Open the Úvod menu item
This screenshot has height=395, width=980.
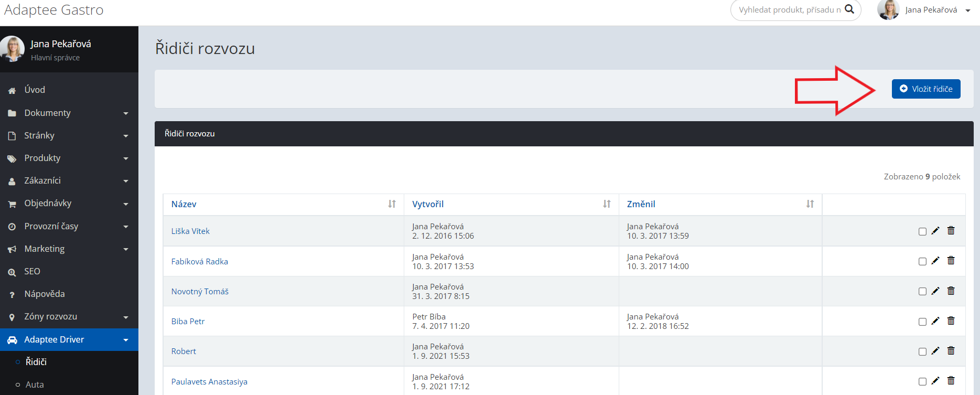(69, 90)
